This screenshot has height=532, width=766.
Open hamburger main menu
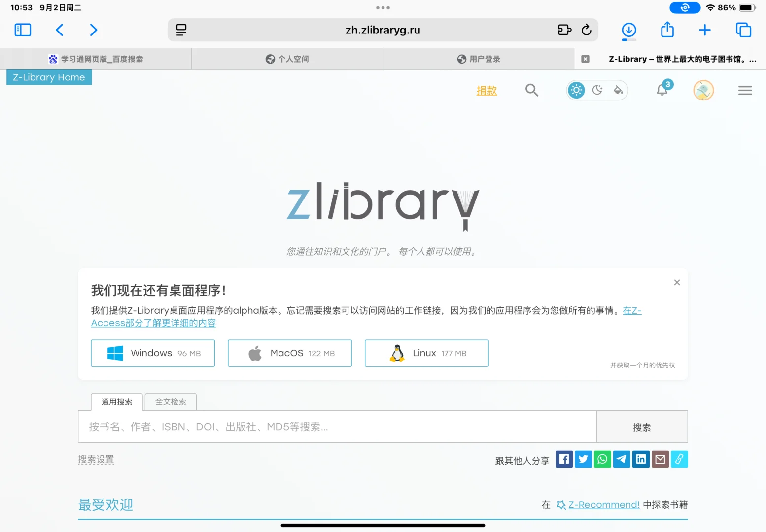(745, 90)
